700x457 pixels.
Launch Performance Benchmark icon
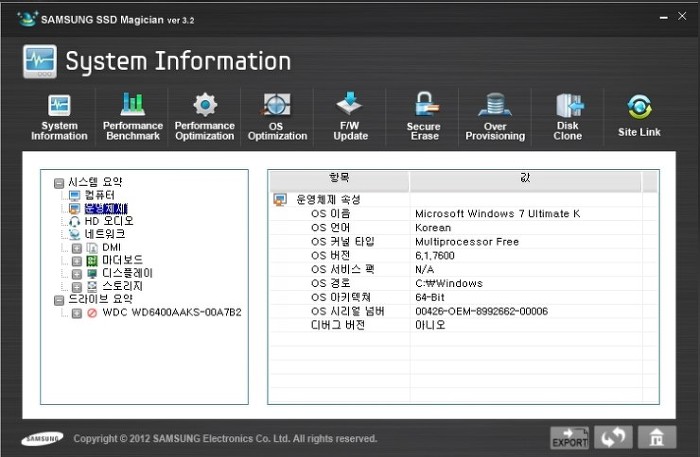tap(133, 104)
